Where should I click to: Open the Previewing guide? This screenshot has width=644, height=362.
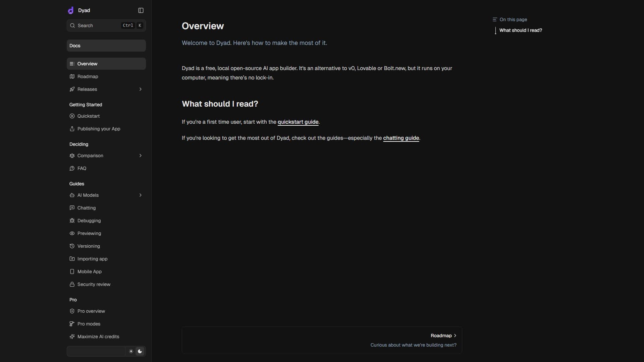coord(106,233)
